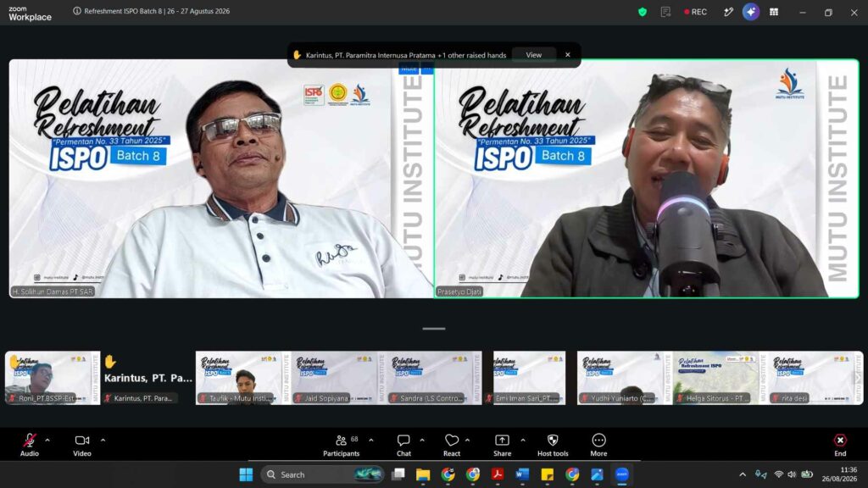This screenshot has width=868, height=488.
Task: Select Taufik - Mutu Insti... thumbnail
Action: [243, 378]
